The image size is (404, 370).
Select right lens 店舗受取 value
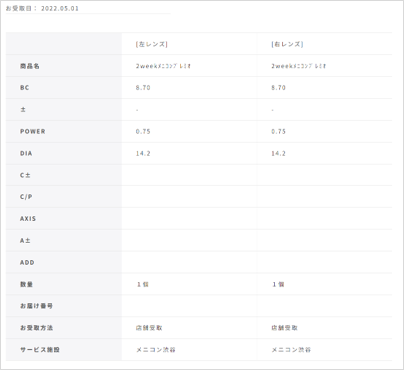tap(284, 328)
